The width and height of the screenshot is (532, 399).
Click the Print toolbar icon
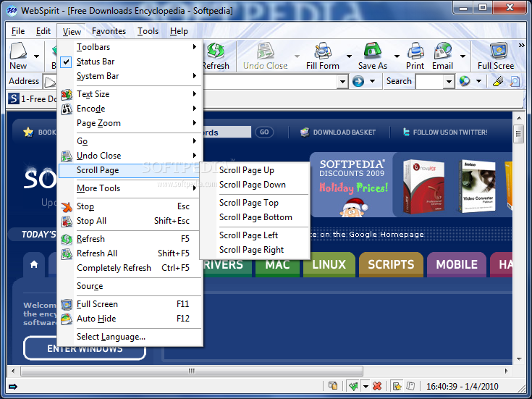pyautogui.click(x=415, y=51)
